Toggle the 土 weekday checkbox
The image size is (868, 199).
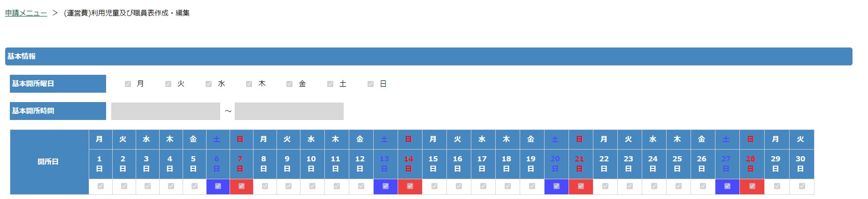coord(330,84)
